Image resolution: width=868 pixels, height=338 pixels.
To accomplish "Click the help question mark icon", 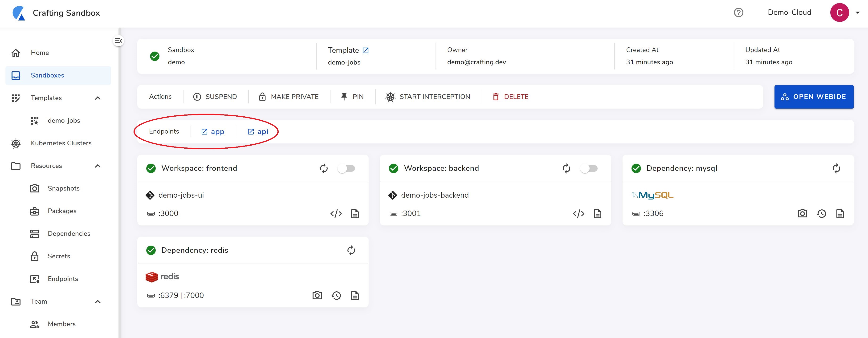I will pyautogui.click(x=738, y=12).
